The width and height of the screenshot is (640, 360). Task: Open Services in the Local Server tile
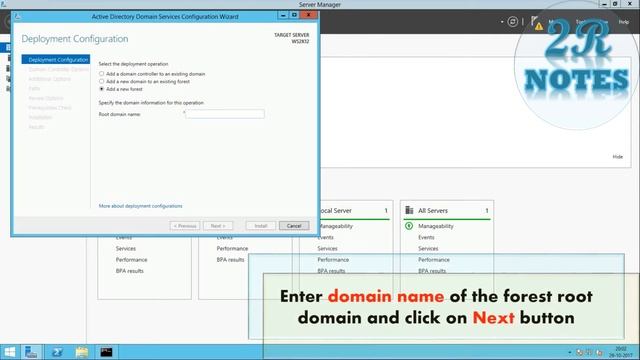pyautogui.click(x=327, y=249)
